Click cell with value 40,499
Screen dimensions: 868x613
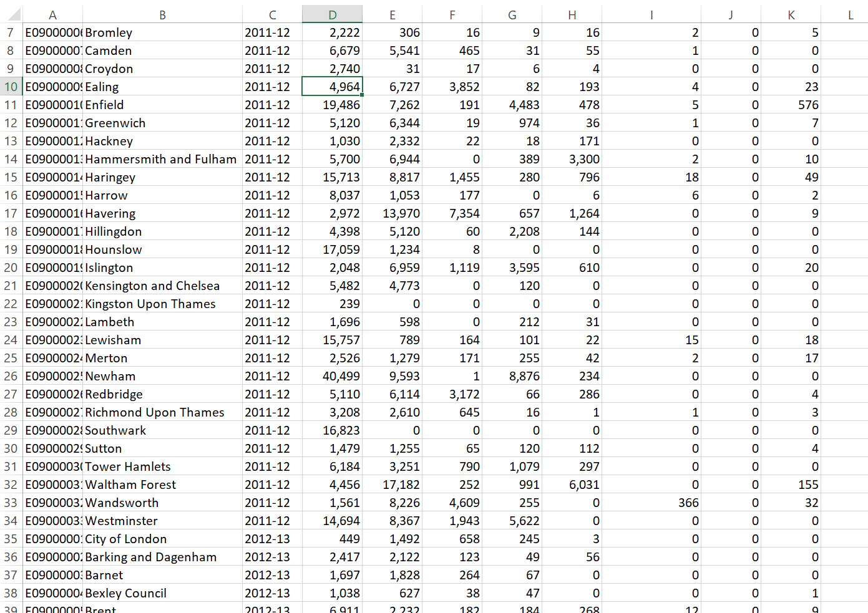tap(332, 376)
